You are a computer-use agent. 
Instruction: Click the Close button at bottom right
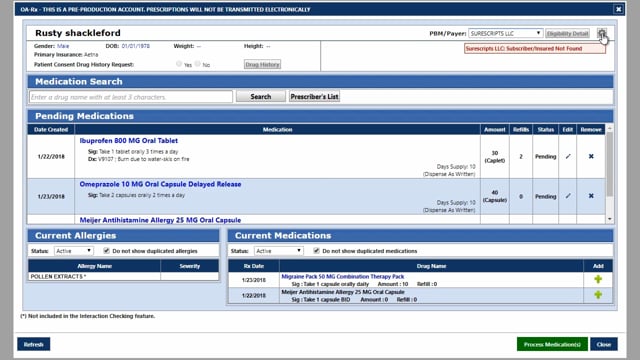coord(604,344)
